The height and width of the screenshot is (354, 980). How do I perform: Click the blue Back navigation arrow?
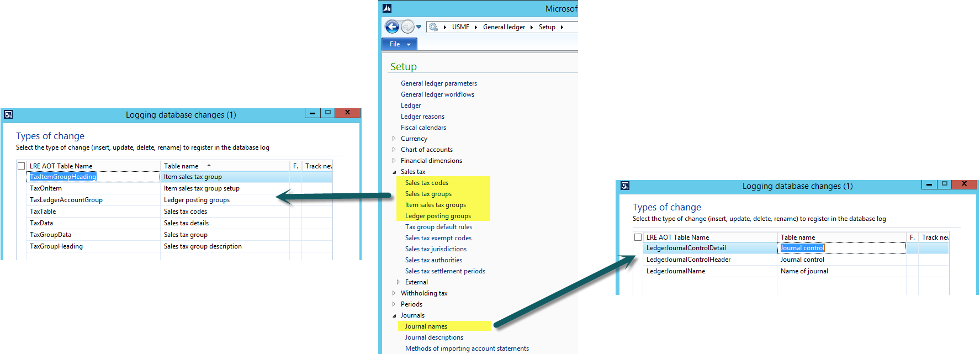click(x=392, y=27)
